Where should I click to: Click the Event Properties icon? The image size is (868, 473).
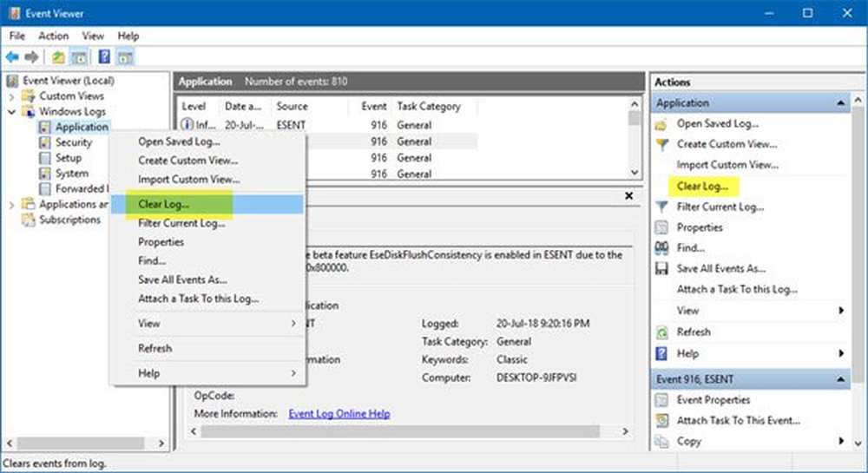[661, 400]
